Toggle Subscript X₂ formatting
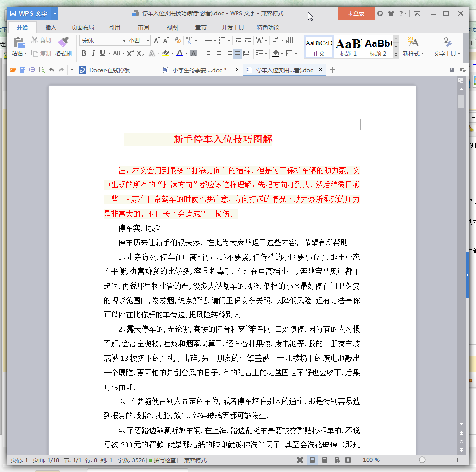This screenshot has height=472, width=476. pyautogui.click(x=140, y=53)
